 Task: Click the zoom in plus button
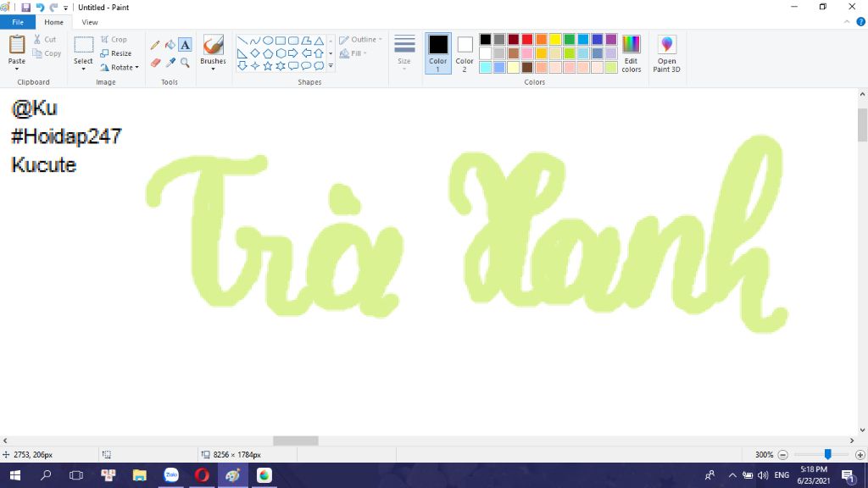860,455
